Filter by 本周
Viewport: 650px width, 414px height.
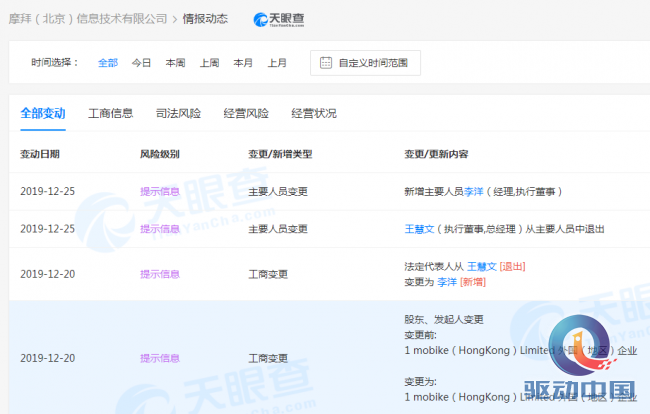tap(175, 63)
